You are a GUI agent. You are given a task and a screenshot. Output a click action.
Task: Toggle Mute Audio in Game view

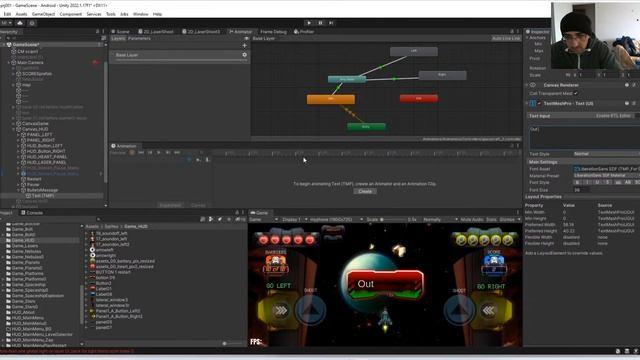[x=472, y=220]
